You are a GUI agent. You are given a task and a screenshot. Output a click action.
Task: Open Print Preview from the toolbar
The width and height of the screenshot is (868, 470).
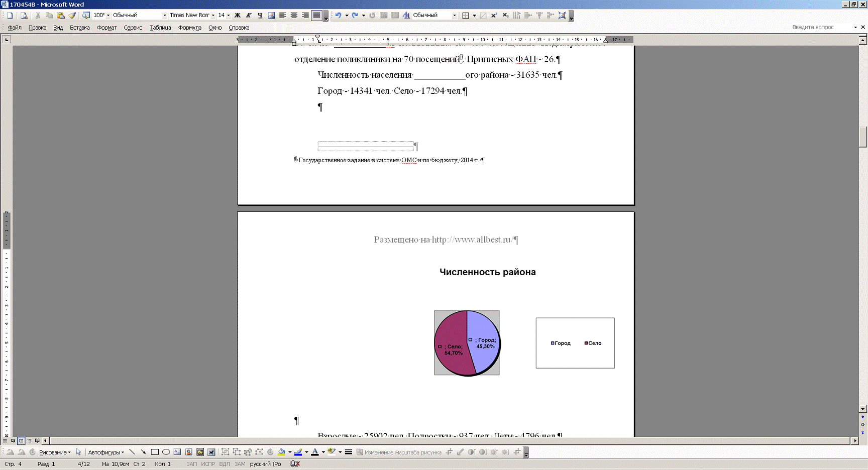coord(24,16)
